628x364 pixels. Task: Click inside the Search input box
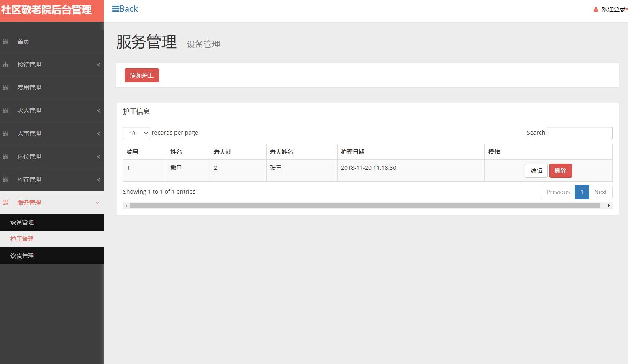tap(579, 133)
